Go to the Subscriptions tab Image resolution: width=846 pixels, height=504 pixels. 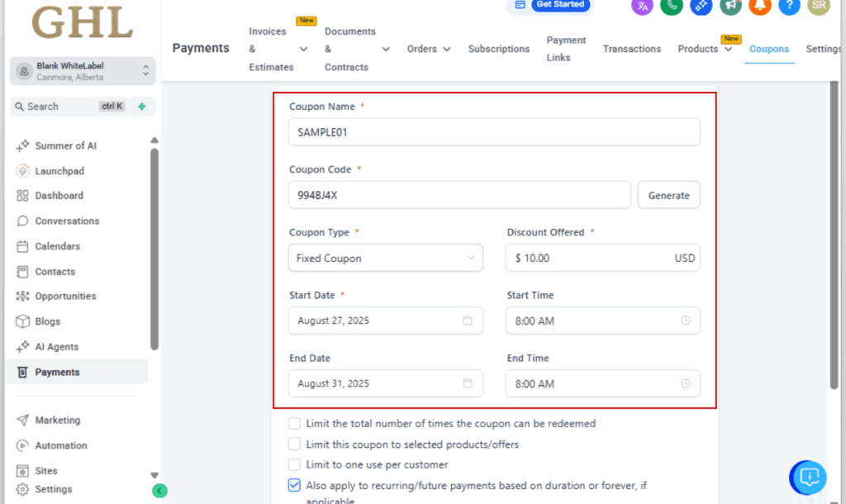(x=498, y=49)
